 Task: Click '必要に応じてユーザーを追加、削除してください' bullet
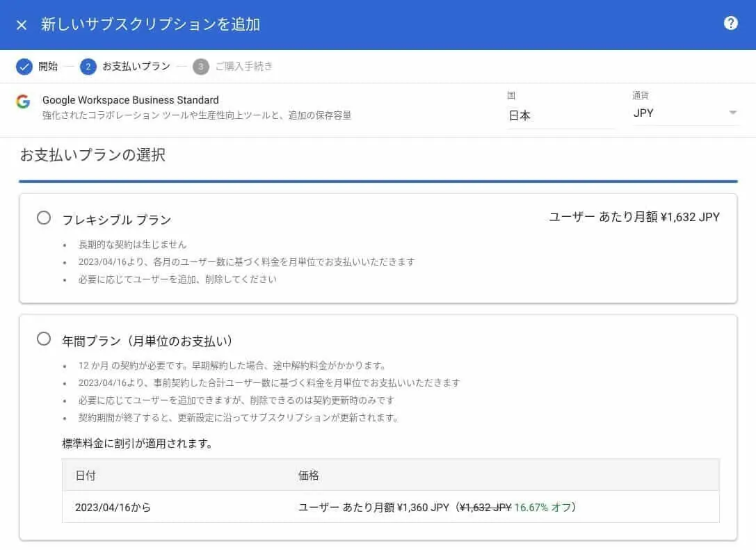pyautogui.click(x=177, y=279)
